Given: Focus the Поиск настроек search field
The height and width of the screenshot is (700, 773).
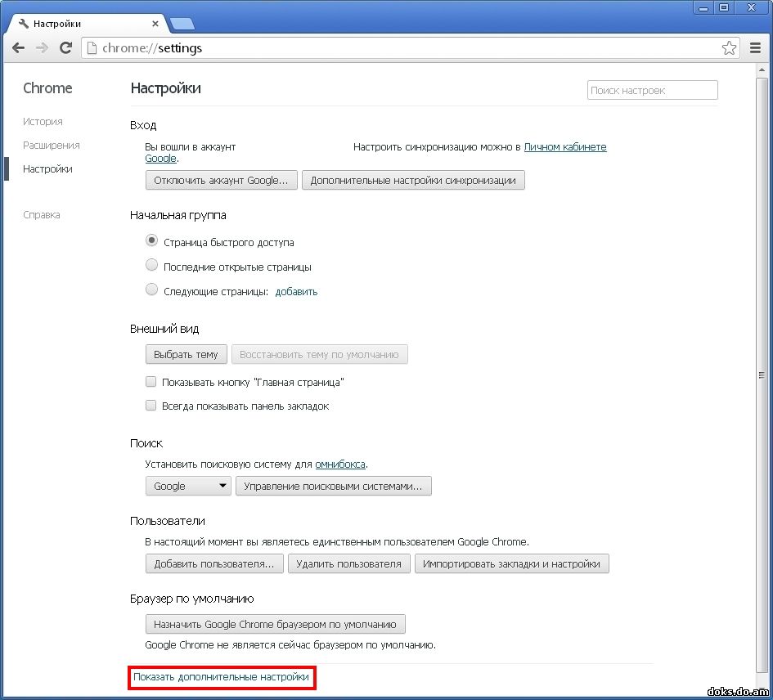Looking at the screenshot, I should tap(652, 90).
